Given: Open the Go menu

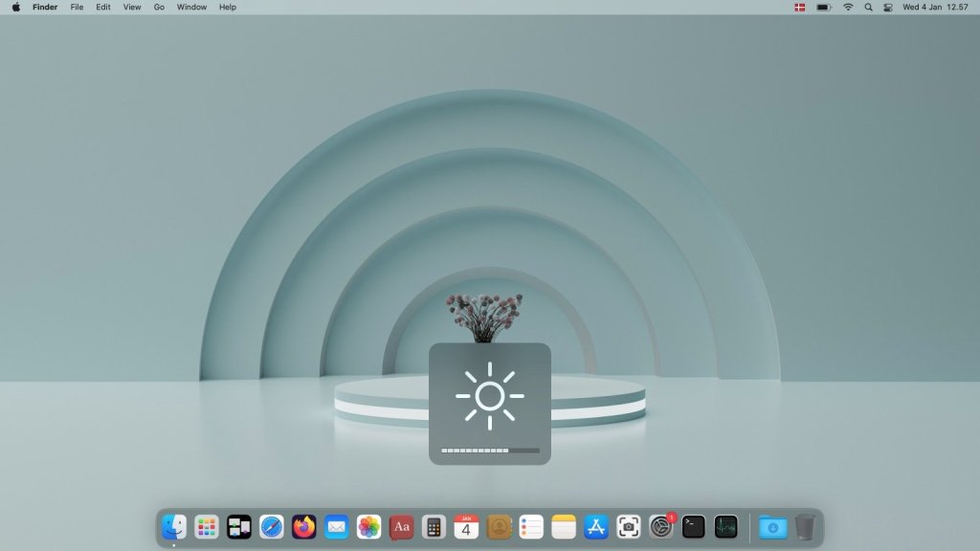Looking at the screenshot, I should coord(158,7).
